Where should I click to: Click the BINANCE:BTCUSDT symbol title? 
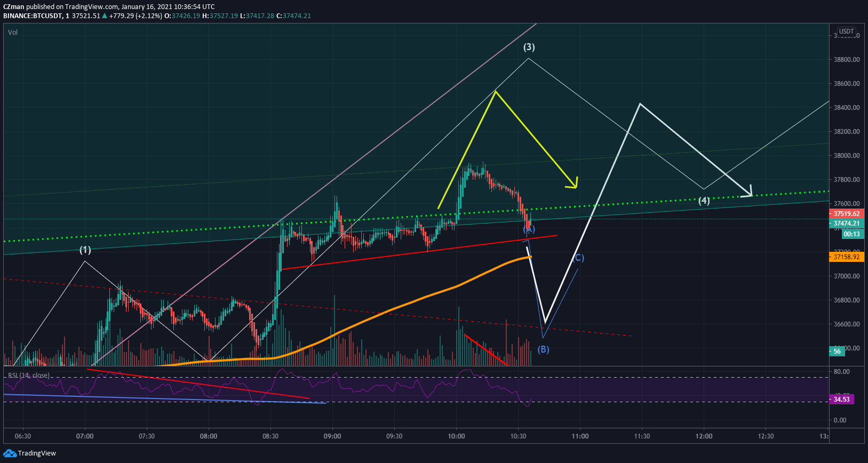[31, 16]
